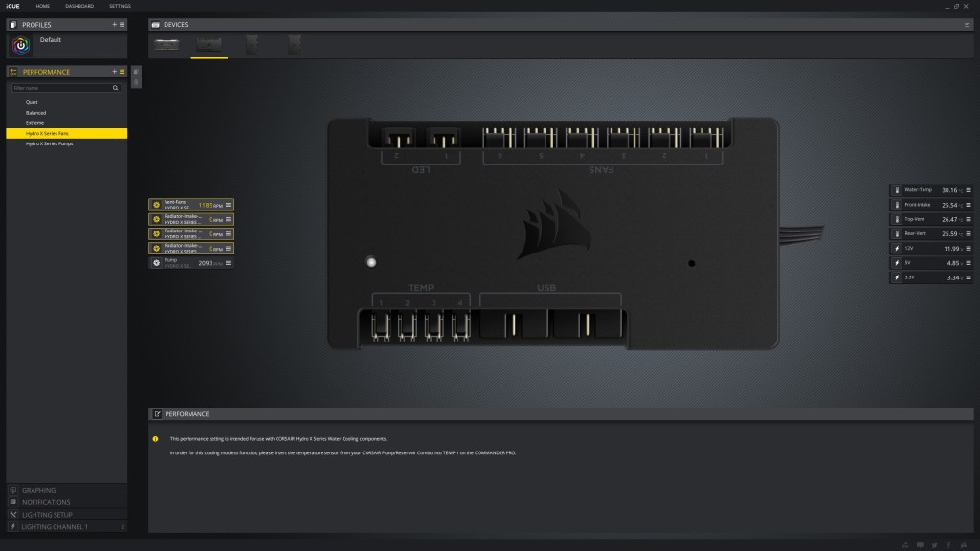Open the Vent-Fans hamburger menu
980x551 pixels.
(x=228, y=205)
